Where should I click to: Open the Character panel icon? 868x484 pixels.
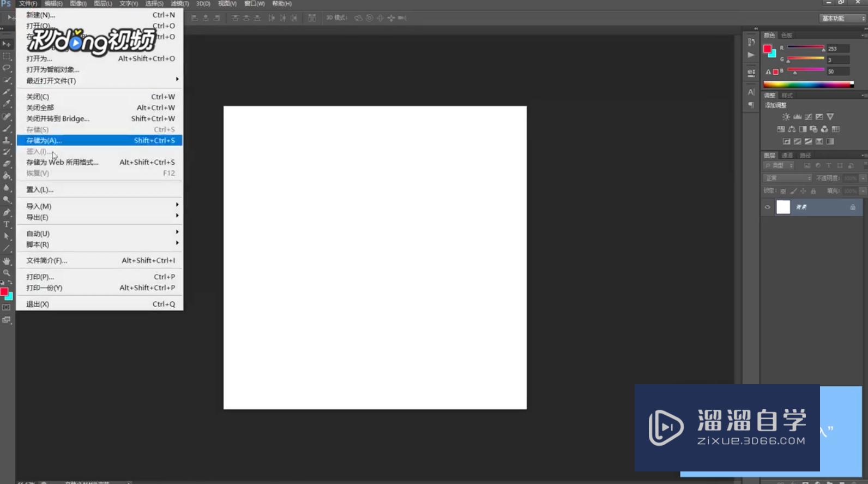point(751,92)
